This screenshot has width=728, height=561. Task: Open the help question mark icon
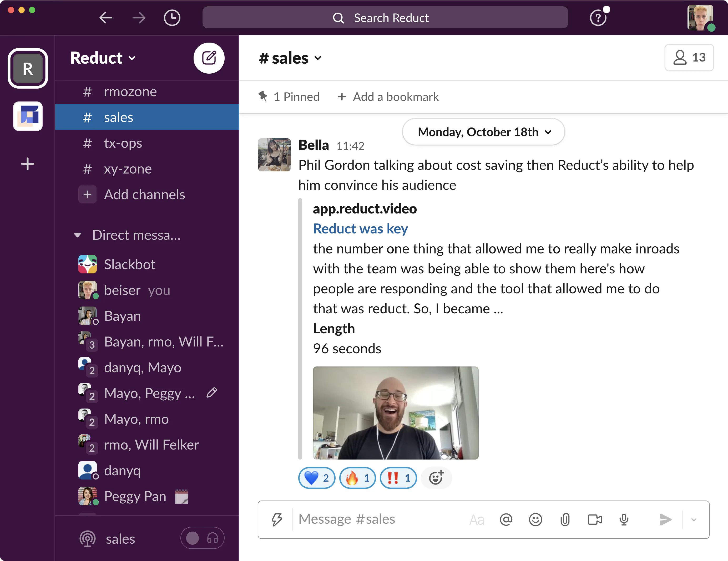(598, 18)
